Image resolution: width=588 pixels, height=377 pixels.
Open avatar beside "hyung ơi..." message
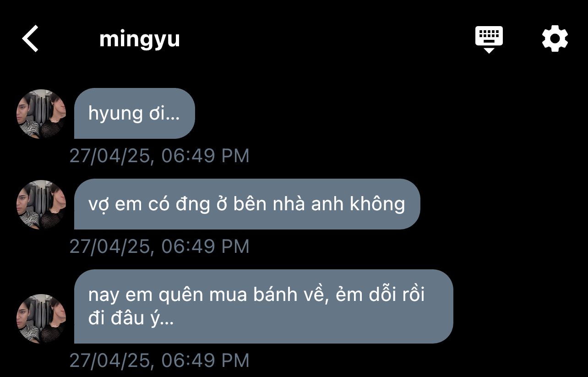coord(41,114)
